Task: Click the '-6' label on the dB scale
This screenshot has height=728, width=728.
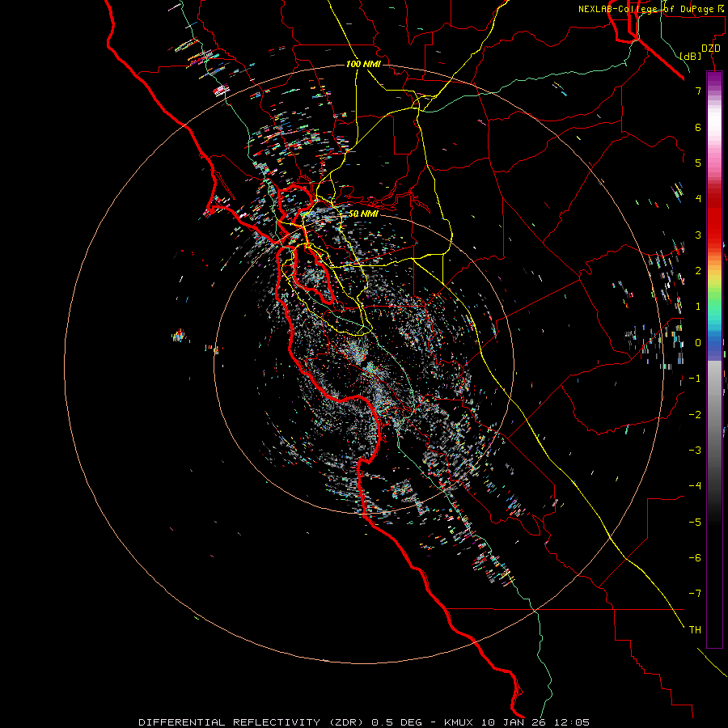Action: pos(695,558)
